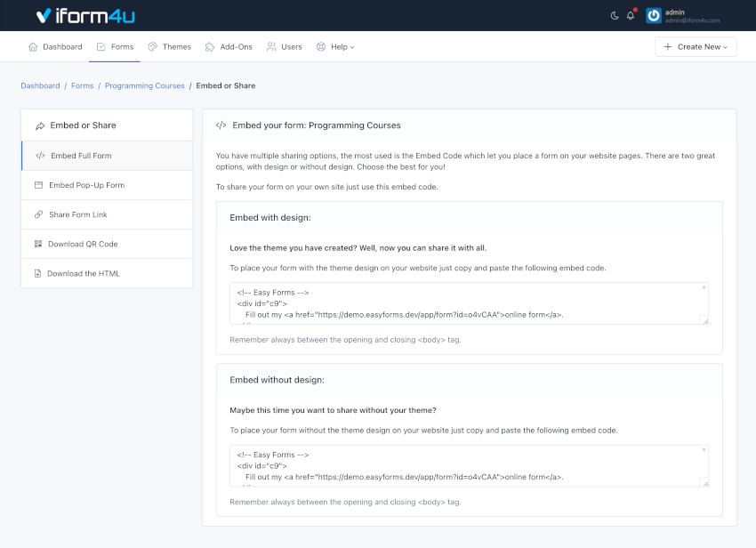Go to Forms tab in navbar

click(115, 46)
